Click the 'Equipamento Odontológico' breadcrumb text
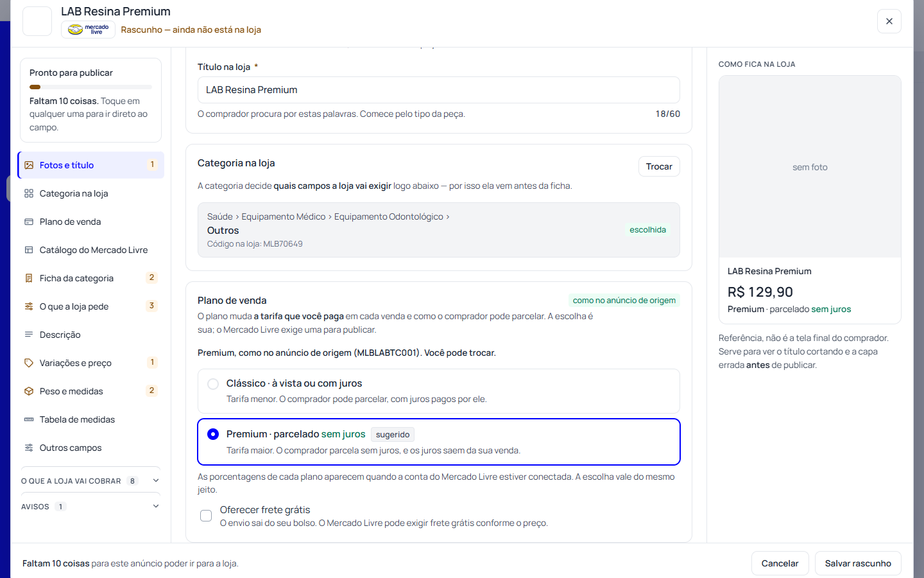The width and height of the screenshot is (924, 578). 389,216
